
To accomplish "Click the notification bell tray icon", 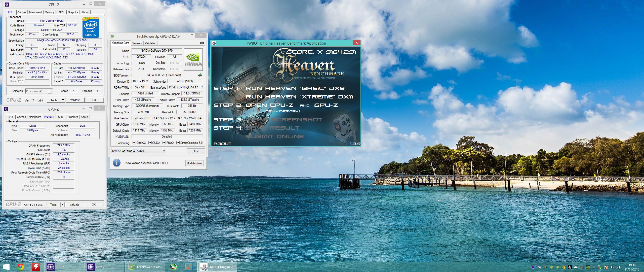I will [x=594, y=267].
